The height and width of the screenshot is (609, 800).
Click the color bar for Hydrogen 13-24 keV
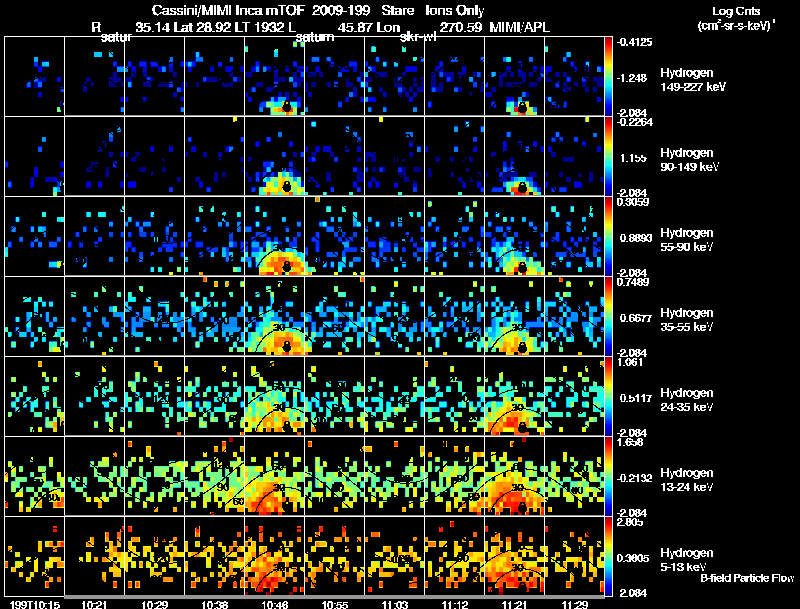pos(608,476)
